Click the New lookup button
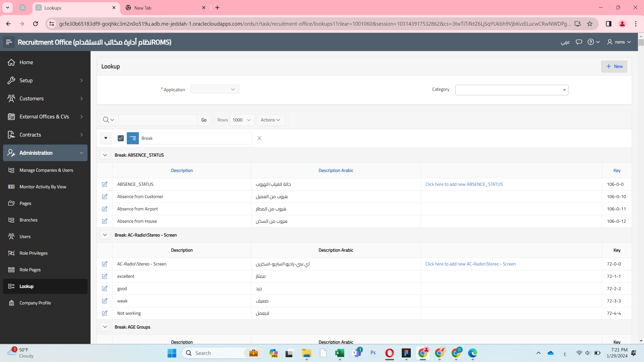The width and height of the screenshot is (644, 362). pos(614,66)
